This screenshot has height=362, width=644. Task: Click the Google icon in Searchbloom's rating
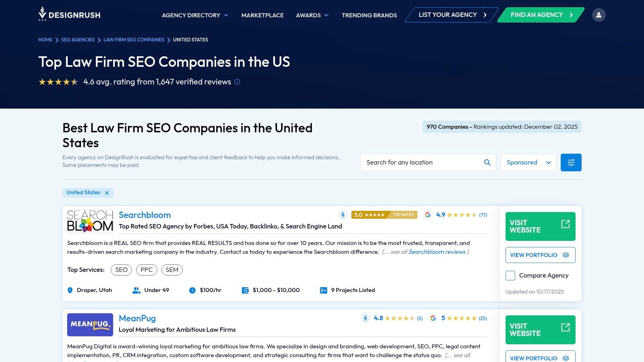coord(428,215)
